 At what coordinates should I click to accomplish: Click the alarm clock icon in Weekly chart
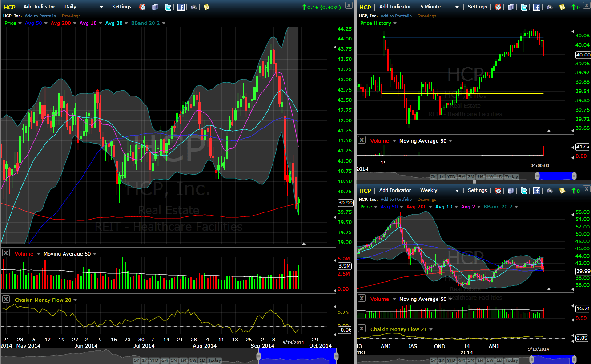[x=498, y=191]
